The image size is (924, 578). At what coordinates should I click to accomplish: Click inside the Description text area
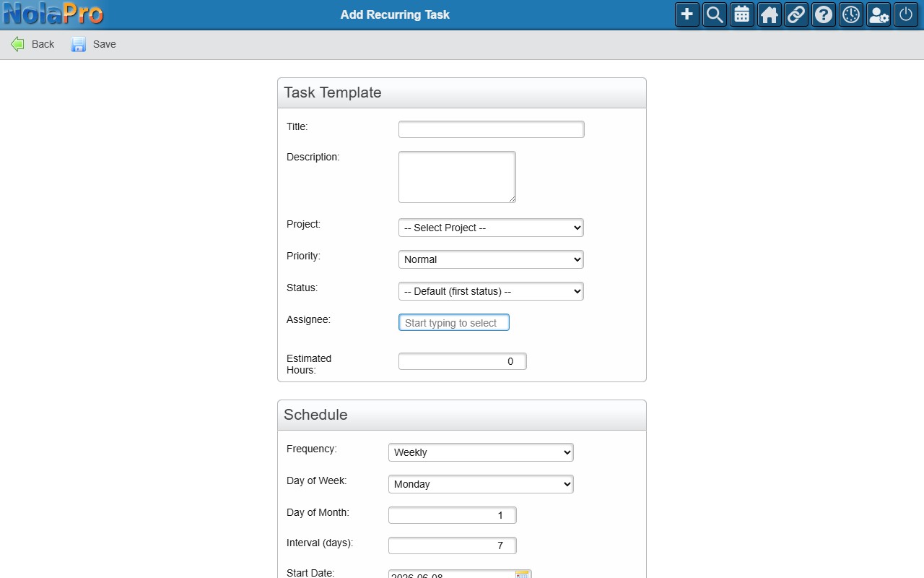click(457, 177)
